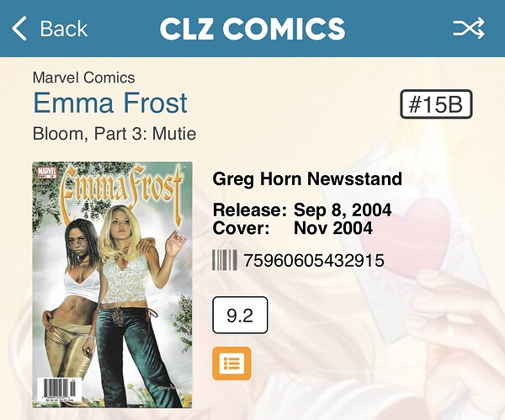Tap barcode number 75960605432915
The image size is (505, 420).
click(x=314, y=260)
